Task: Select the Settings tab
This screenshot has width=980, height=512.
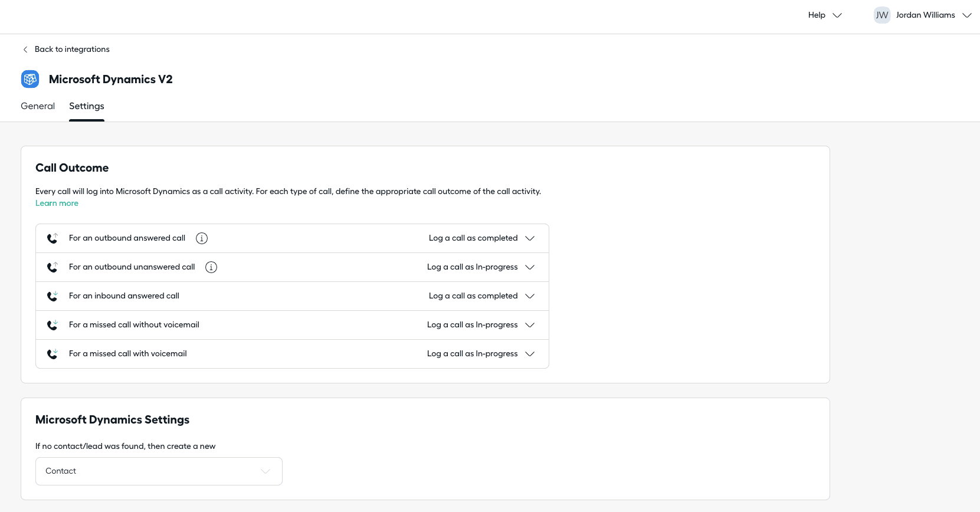Action: [87, 106]
